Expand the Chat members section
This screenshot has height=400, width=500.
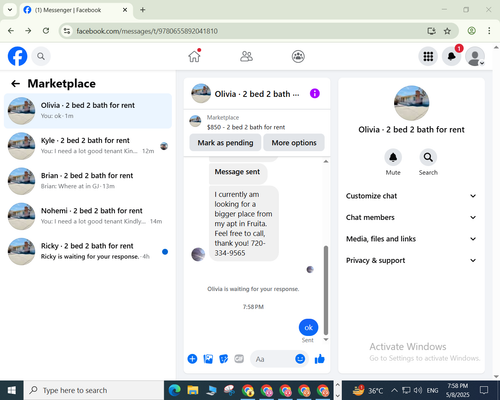pos(411,217)
